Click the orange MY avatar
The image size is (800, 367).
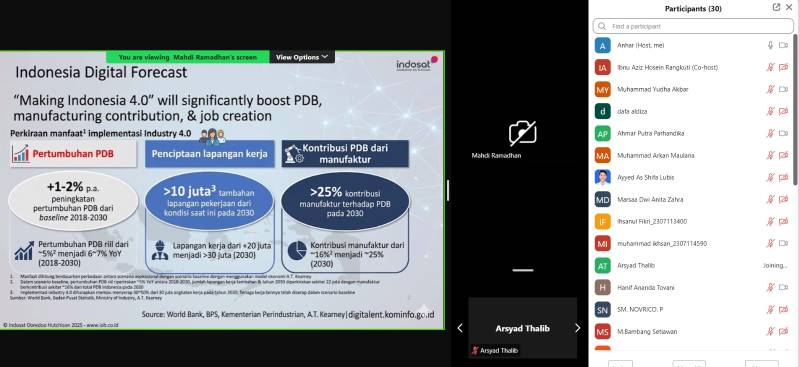pos(603,89)
